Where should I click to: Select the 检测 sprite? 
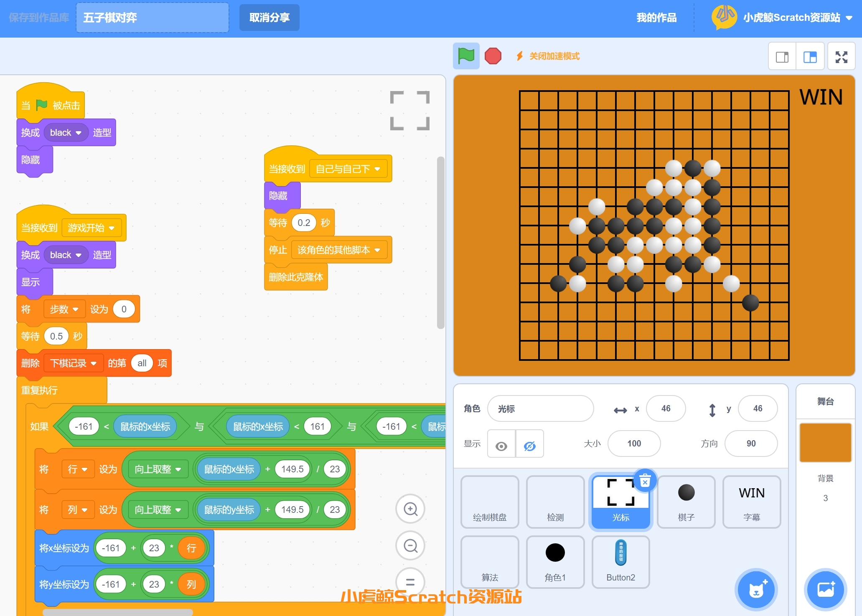[555, 502]
